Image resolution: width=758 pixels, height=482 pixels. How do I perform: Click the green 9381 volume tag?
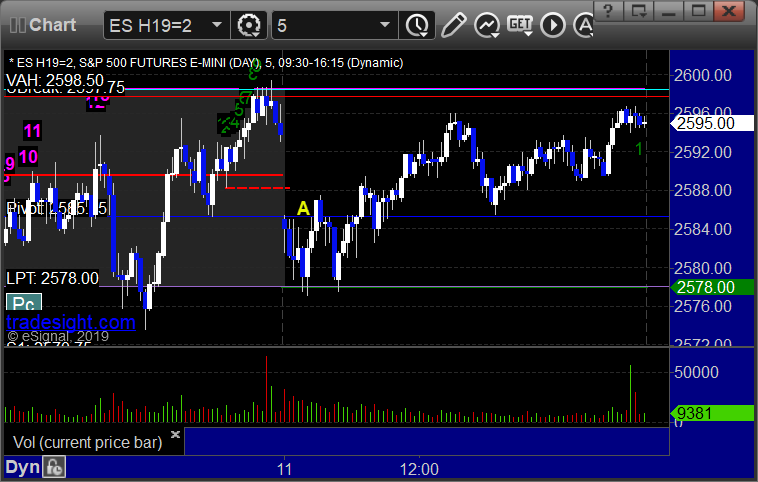coord(712,413)
